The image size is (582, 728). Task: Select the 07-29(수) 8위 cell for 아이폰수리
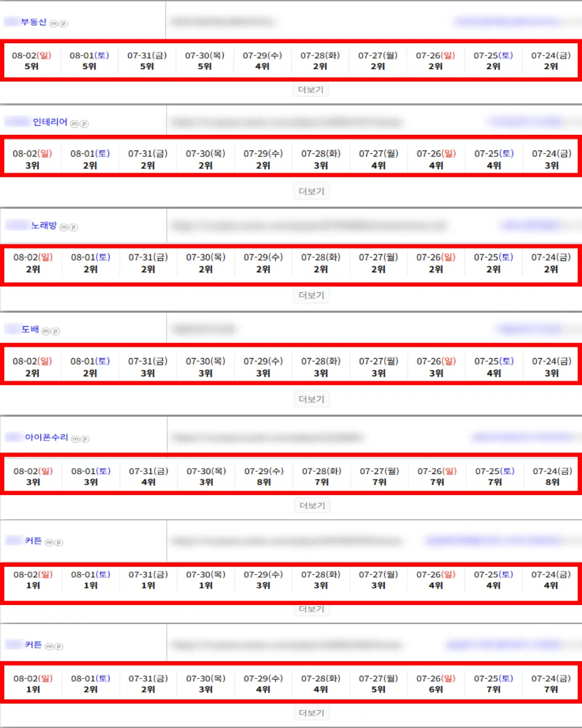tap(264, 477)
